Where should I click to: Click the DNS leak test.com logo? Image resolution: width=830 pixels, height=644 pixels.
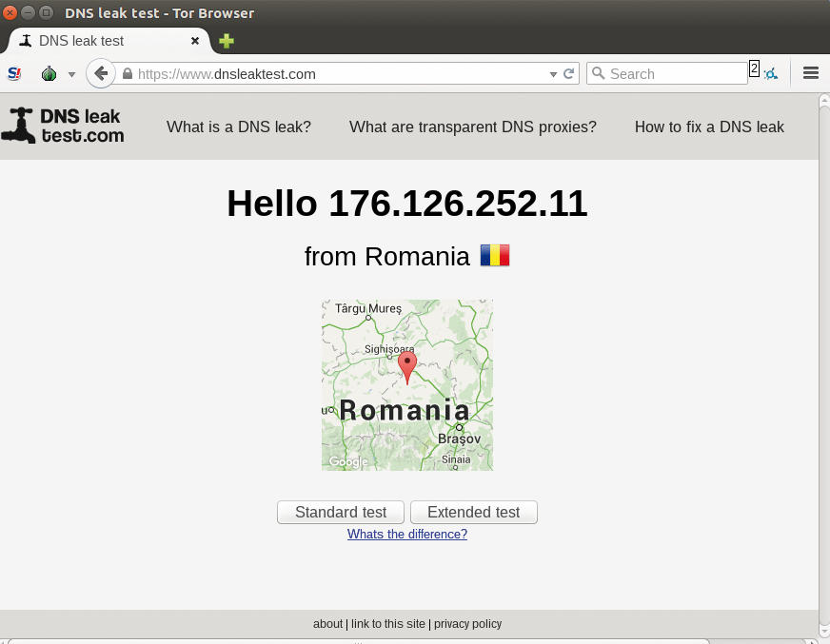click(63, 126)
